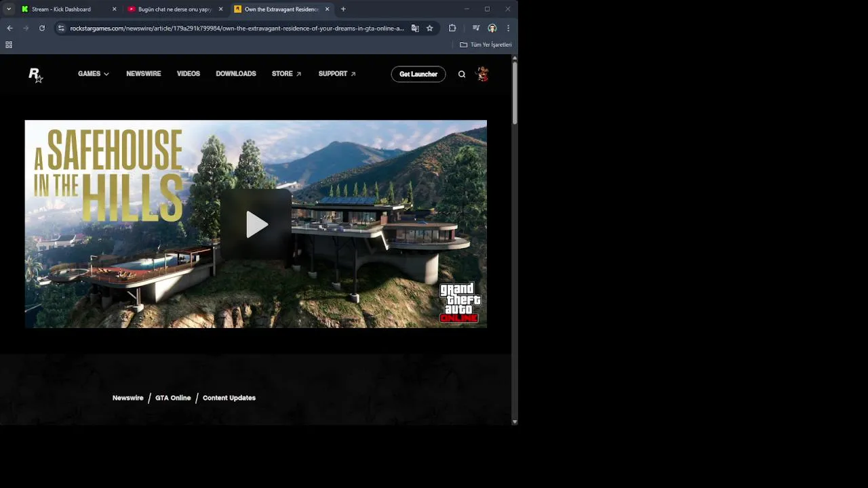
Task: Open the user avatar account menu
Action: 483,74
